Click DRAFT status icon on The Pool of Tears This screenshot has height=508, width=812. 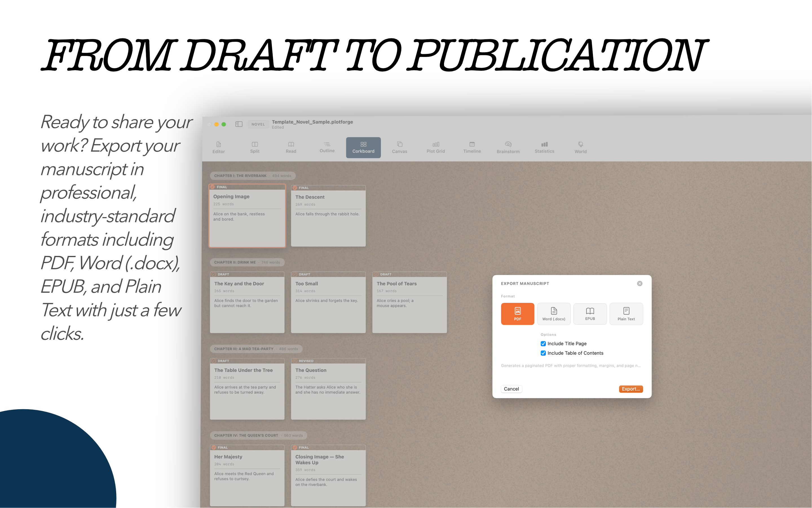[376, 275]
